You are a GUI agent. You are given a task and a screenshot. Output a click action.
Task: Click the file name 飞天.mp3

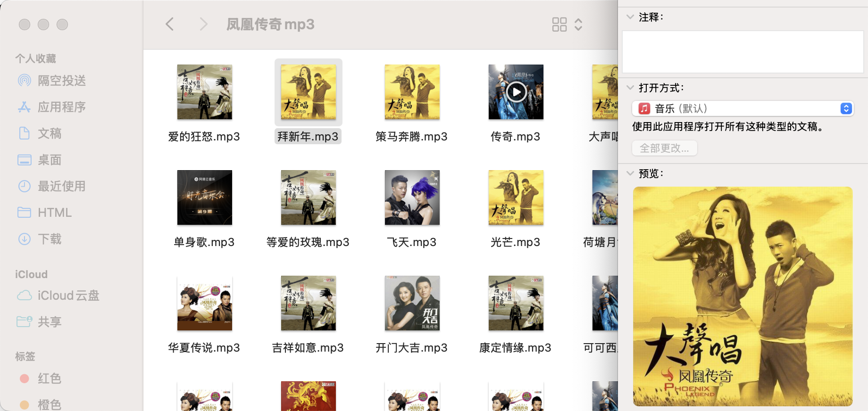[412, 242]
